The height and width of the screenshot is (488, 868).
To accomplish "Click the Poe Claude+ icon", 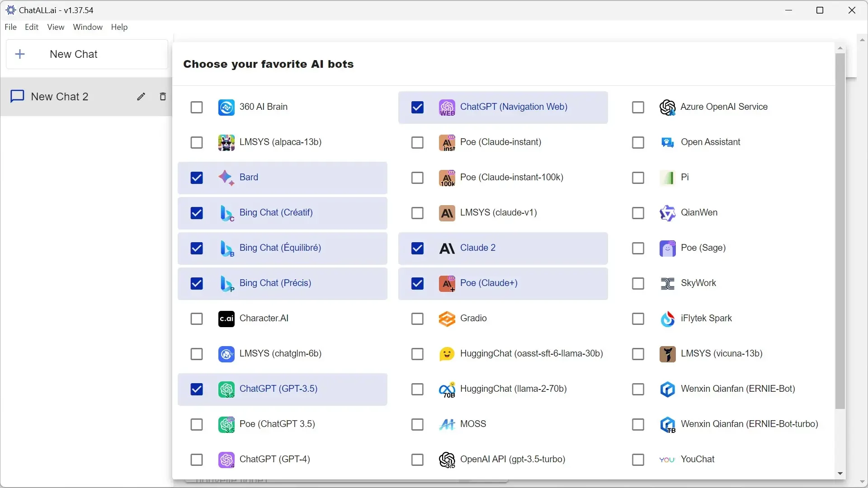I will 447,284.
